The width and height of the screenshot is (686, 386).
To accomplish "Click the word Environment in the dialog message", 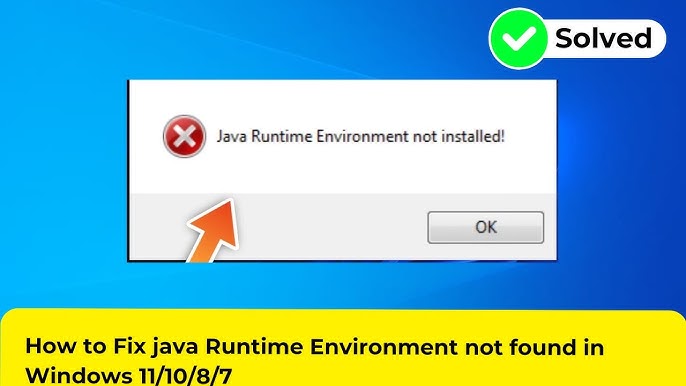I will pos(363,137).
